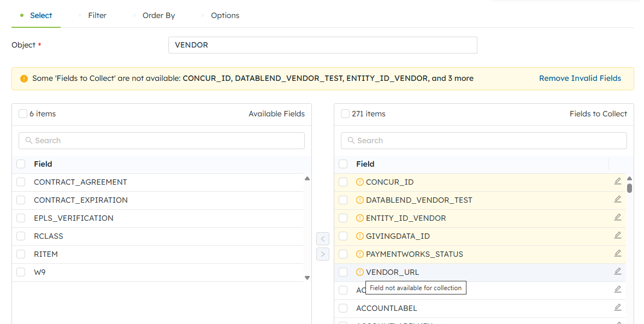Open edit for PAYMENTWORKS_STATUS using pencil icon
The width and height of the screenshot is (644, 324).
pos(618,254)
